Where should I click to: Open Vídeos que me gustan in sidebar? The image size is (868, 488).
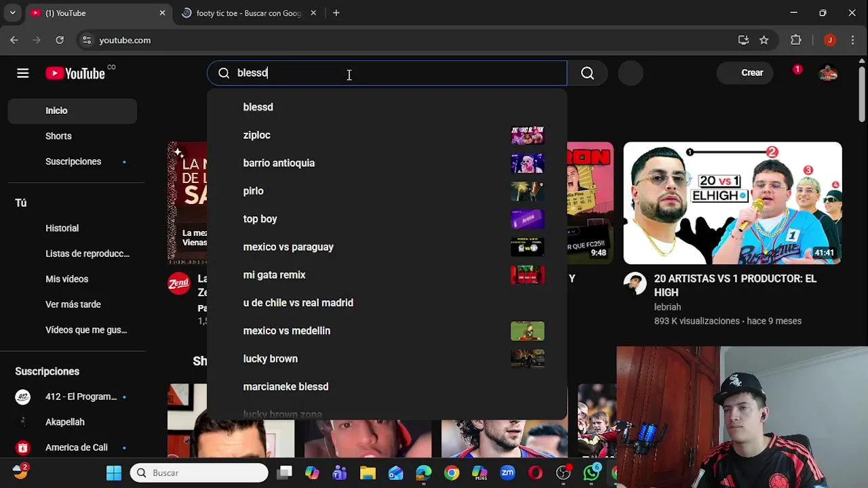coord(73,330)
